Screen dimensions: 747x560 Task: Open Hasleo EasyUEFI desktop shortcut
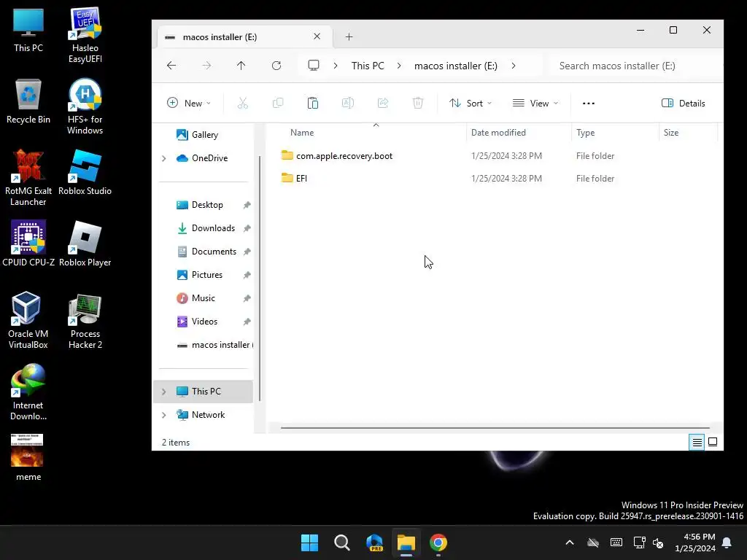[x=85, y=35]
